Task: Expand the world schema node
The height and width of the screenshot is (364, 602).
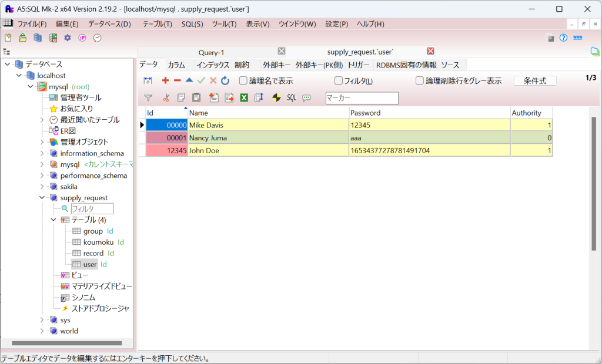Action: [42, 331]
